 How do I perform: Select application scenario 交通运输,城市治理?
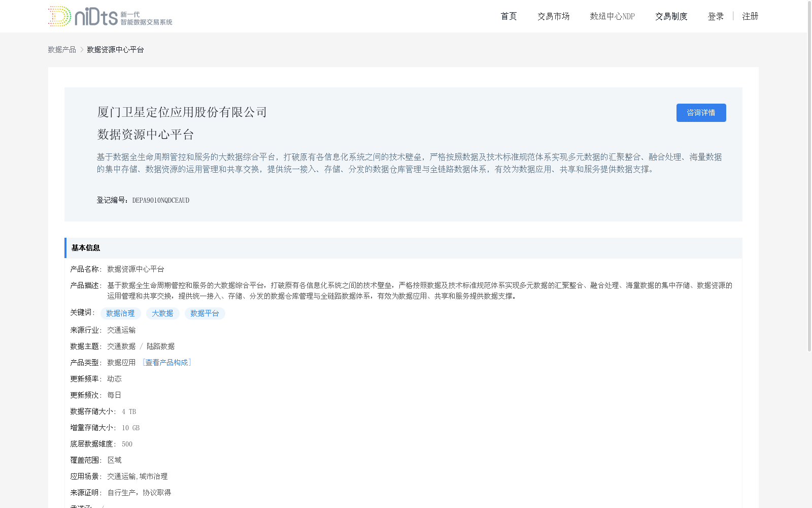137,477
